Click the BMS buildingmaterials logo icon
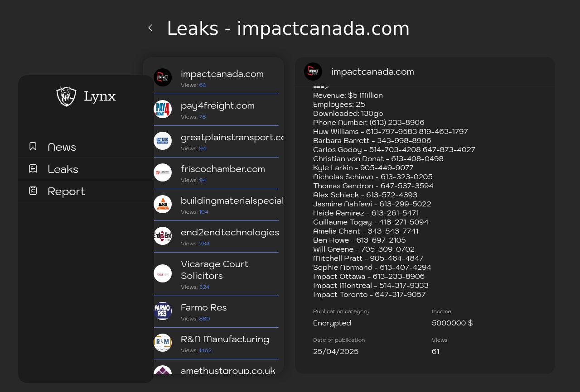Image resolution: width=580 pixels, height=392 pixels. [163, 204]
